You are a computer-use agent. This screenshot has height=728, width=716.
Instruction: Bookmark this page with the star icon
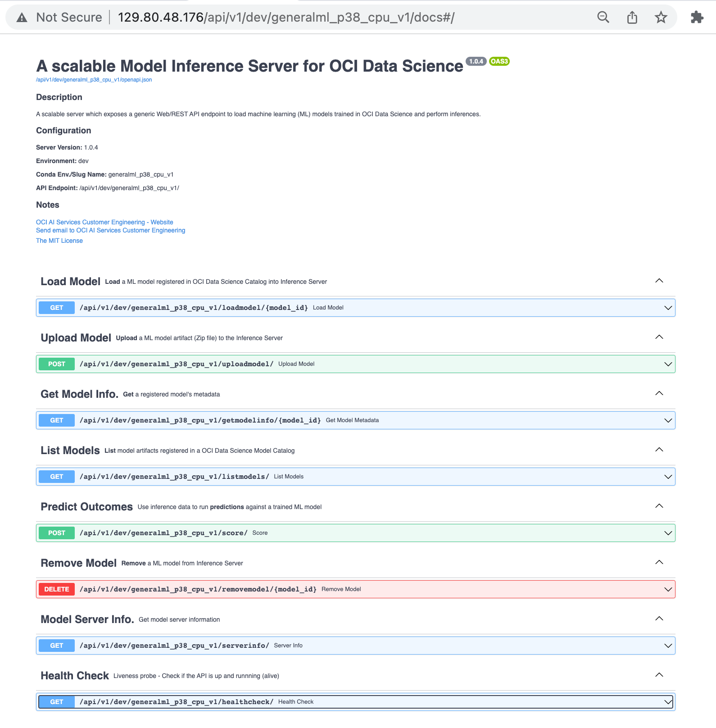[x=661, y=18]
